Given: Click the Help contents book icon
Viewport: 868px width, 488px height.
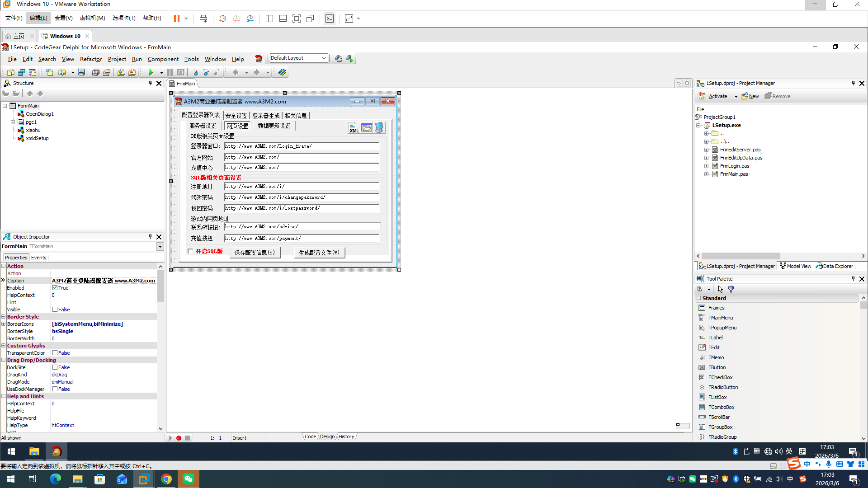Looking at the screenshot, I should coord(282,72).
